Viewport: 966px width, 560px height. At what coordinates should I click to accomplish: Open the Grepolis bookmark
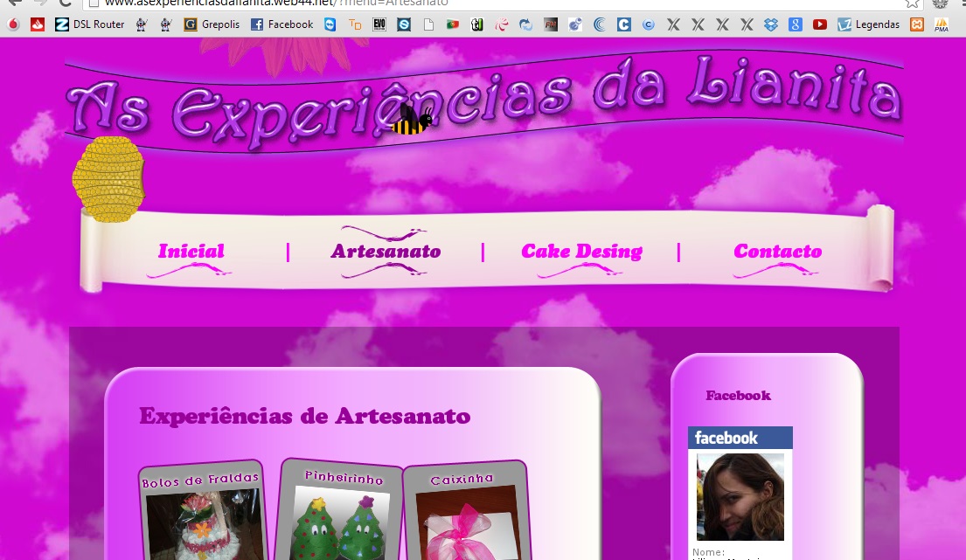point(212,24)
